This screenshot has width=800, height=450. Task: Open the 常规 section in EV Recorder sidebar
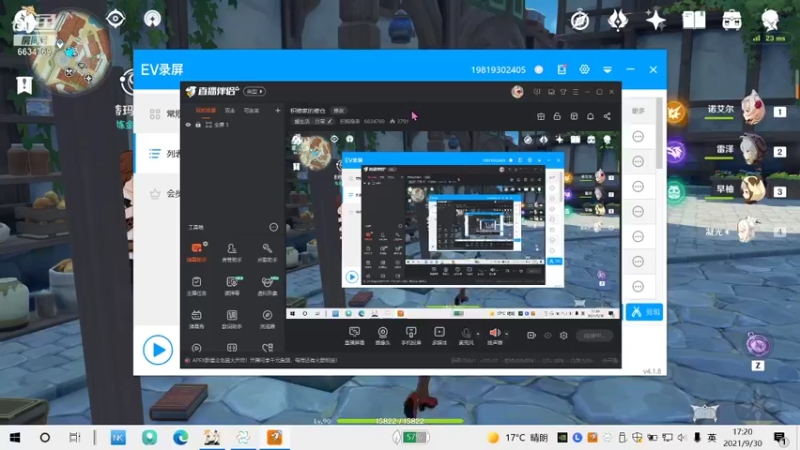158,113
